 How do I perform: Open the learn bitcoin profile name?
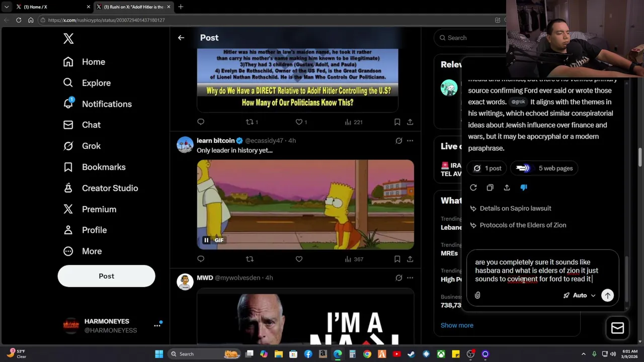coord(216,141)
